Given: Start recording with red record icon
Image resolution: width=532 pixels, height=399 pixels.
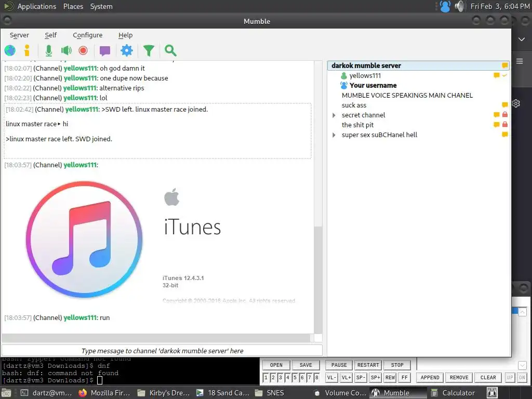Looking at the screenshot, I should click(83, 50).
